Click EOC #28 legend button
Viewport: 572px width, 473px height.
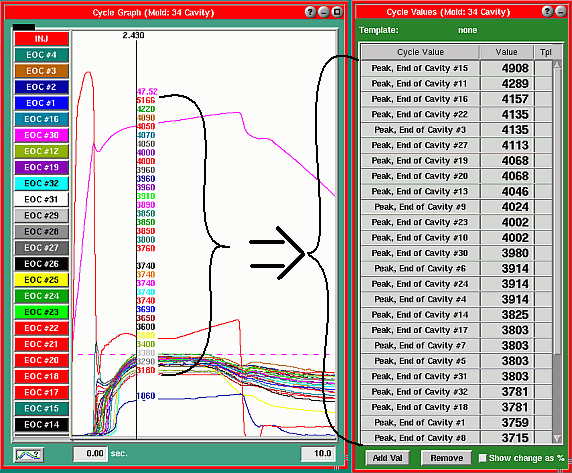42,231
